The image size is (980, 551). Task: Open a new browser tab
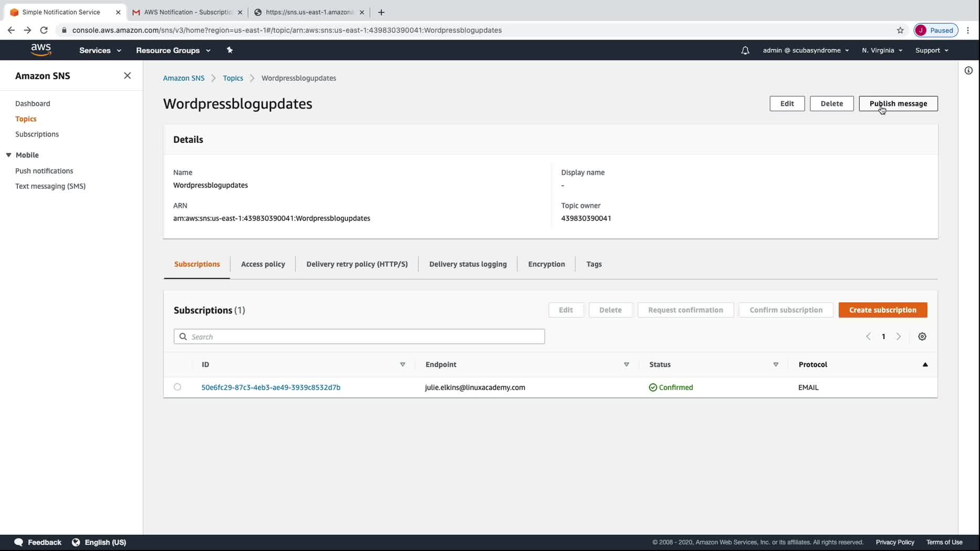(381, 12)
